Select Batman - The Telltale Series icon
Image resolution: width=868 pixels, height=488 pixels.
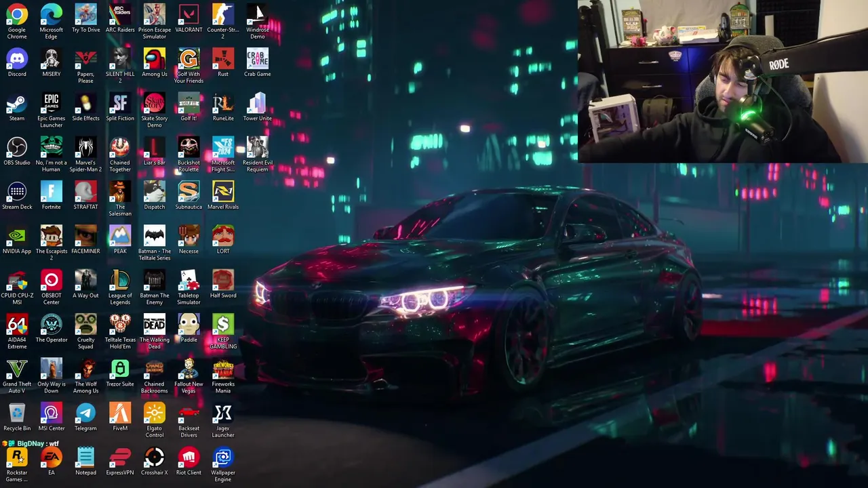pyautogui.click(x=155, y=243)
